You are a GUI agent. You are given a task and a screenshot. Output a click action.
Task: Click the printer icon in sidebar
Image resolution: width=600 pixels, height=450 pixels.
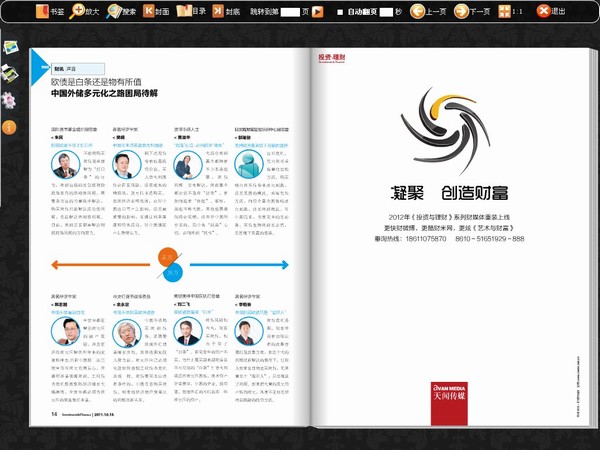click(x=10, y=73)
